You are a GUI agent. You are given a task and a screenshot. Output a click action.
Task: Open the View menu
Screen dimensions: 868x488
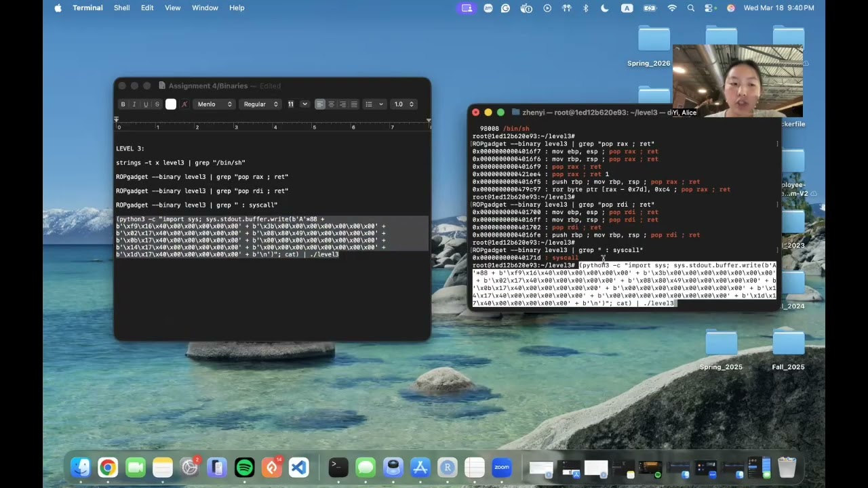[x=173, y=8]
